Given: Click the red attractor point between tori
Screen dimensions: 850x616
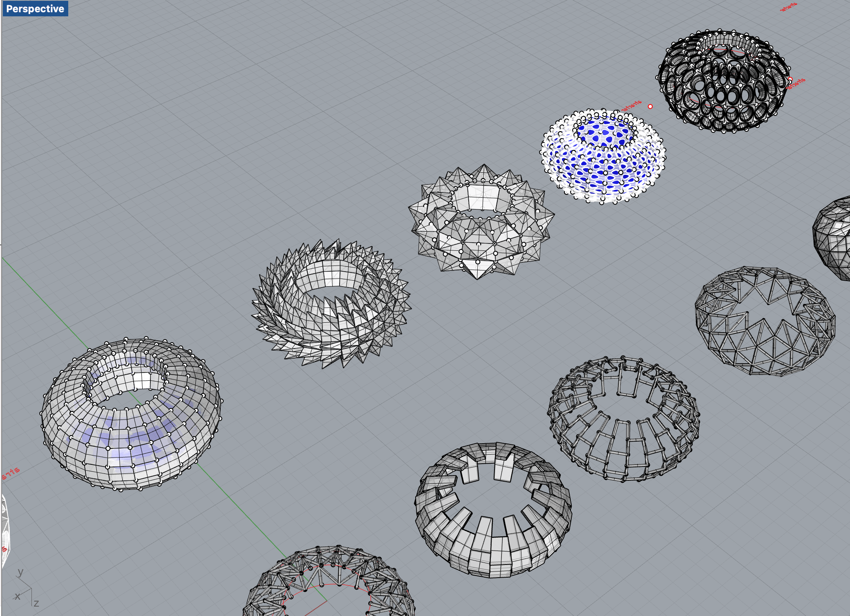Looking at the screenshot, I should (x=650, y=107).
